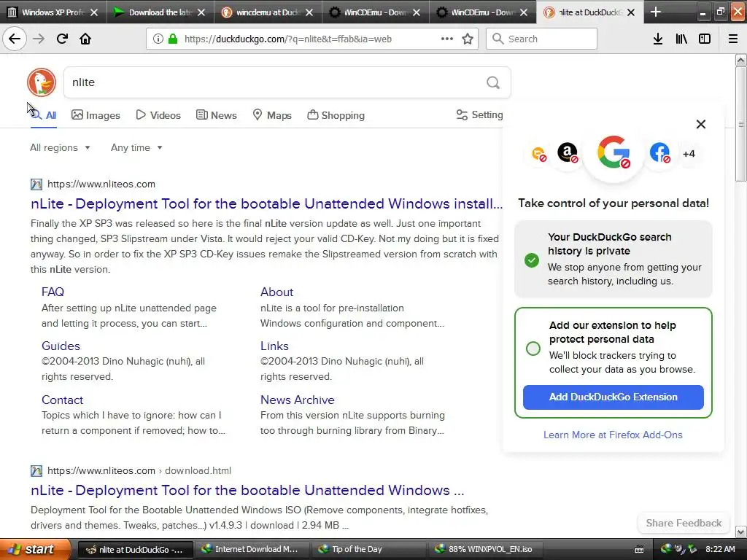The width and height of the screenshot is (747, 560).
Task: Dismiss the privacy popup with X
Action: click(x=701, y=124)
